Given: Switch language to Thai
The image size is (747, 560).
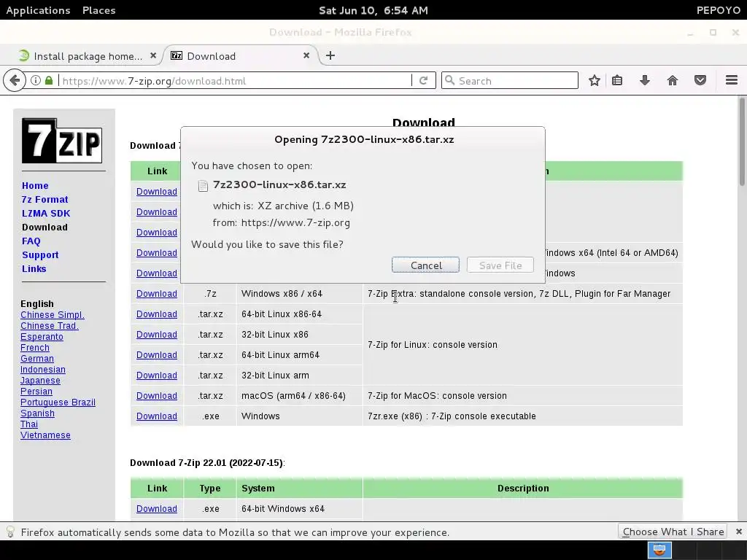Looking at the screenshot, I should 29,424.
